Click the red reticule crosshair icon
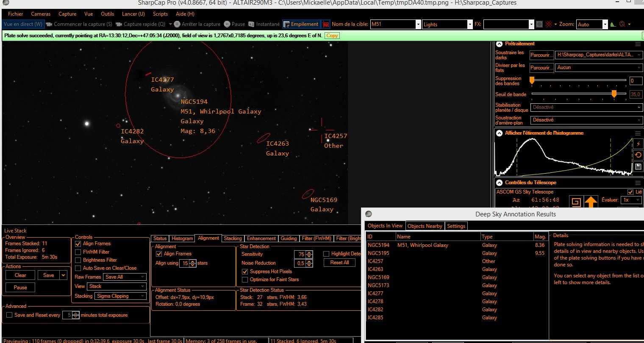Image resolution: width=644 pixels, height=343 pixels. (x=549, y=24)
